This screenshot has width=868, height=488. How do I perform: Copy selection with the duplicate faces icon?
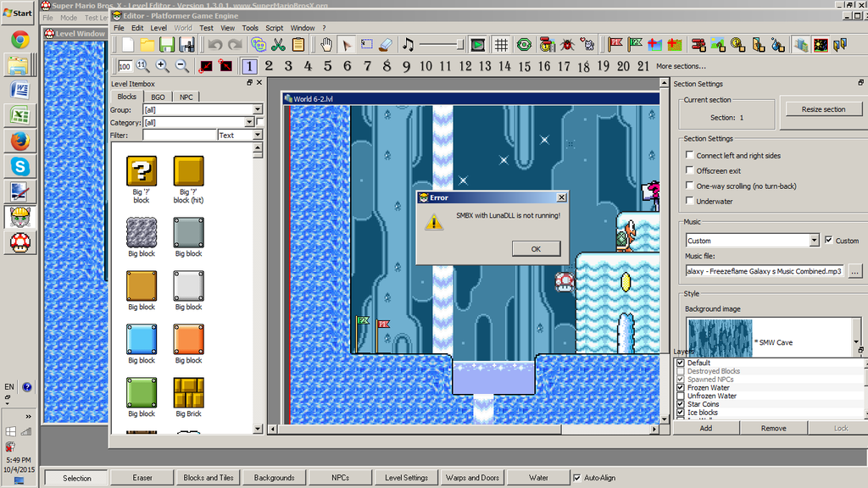(258, 45)
